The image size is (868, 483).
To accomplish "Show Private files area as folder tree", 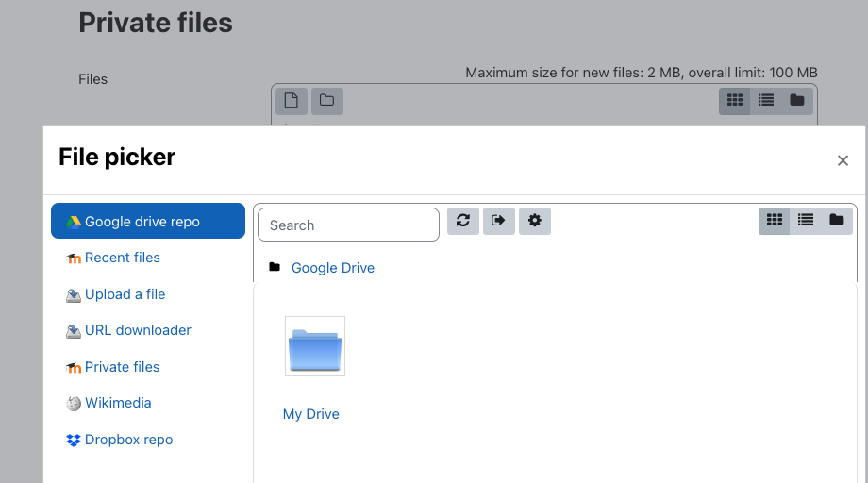I will [x=797, y=101].
